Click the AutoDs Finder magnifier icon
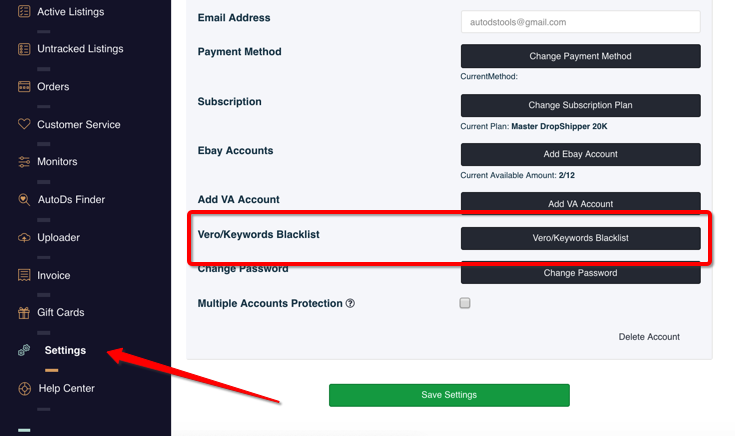The image size is (735, 436). (24, 200)
